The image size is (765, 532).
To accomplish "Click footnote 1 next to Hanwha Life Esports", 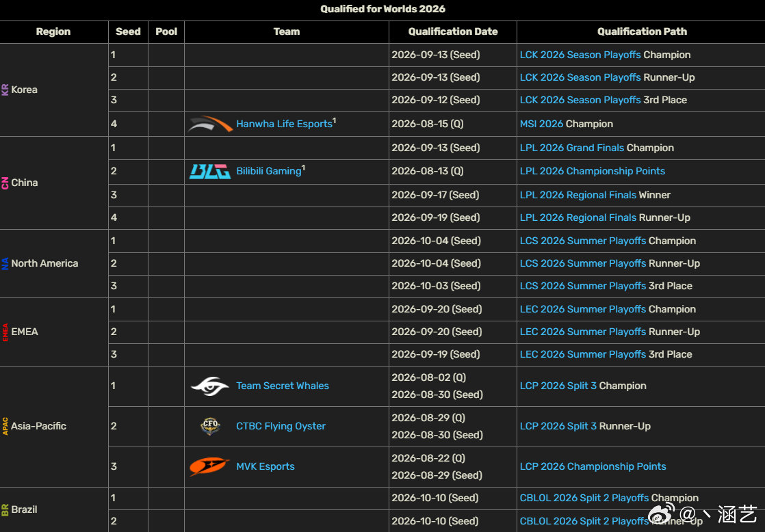I will click(x=334, y=120).
